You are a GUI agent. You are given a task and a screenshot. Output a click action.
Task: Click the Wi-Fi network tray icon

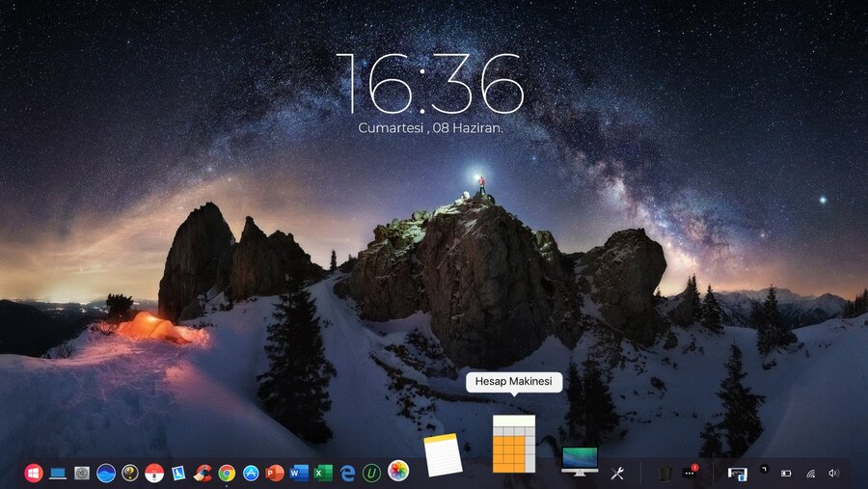click(810, 474)
